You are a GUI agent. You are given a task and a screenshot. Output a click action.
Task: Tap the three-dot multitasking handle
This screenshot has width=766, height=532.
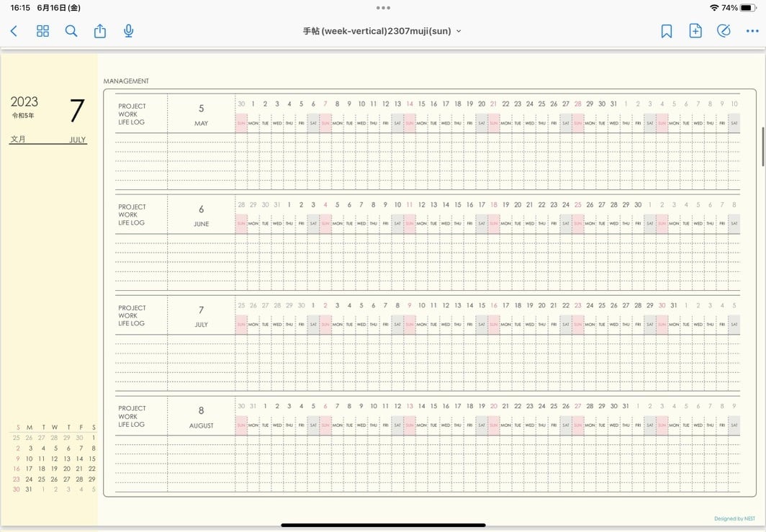point(383,8)
